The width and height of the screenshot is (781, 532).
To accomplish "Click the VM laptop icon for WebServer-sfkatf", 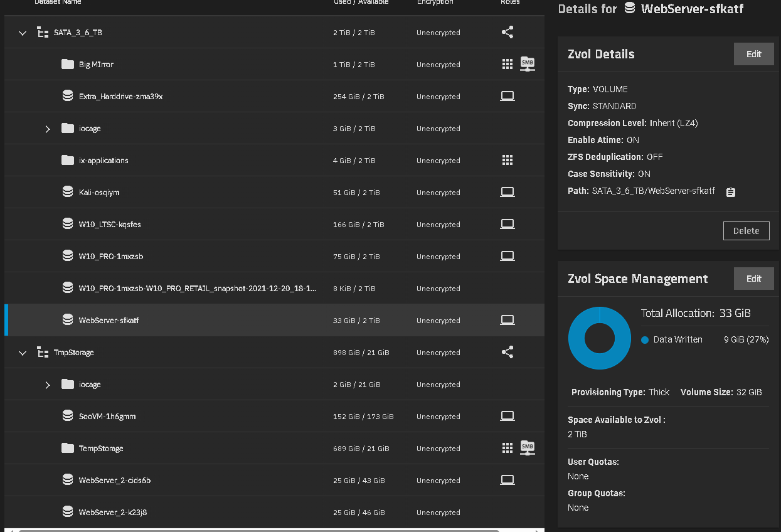I will (x=507, y=320).
